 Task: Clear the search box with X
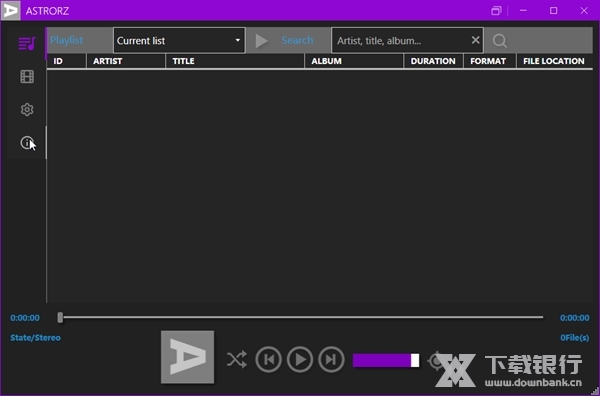click(x=475, y=40)
